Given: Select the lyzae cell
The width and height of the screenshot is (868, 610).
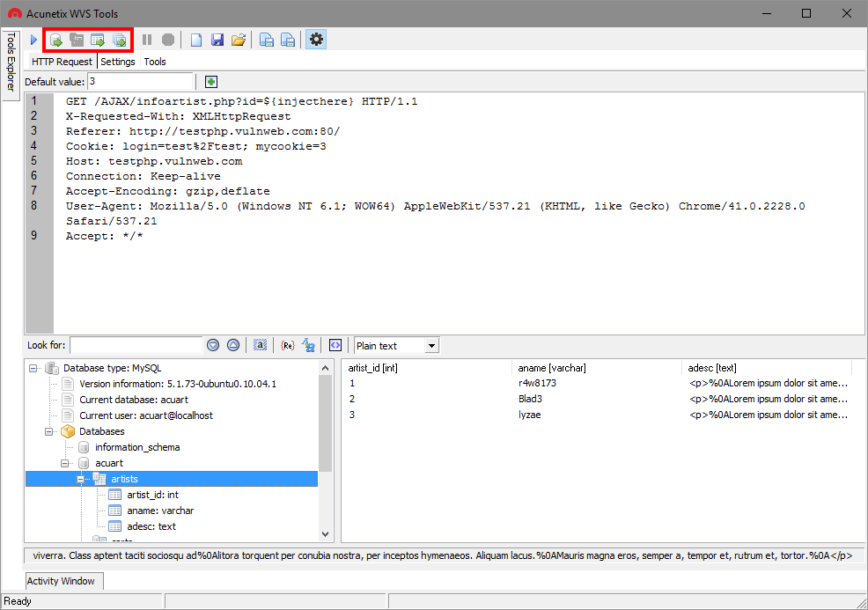Looking at the screenshot, I should click(x=530, y=415).
